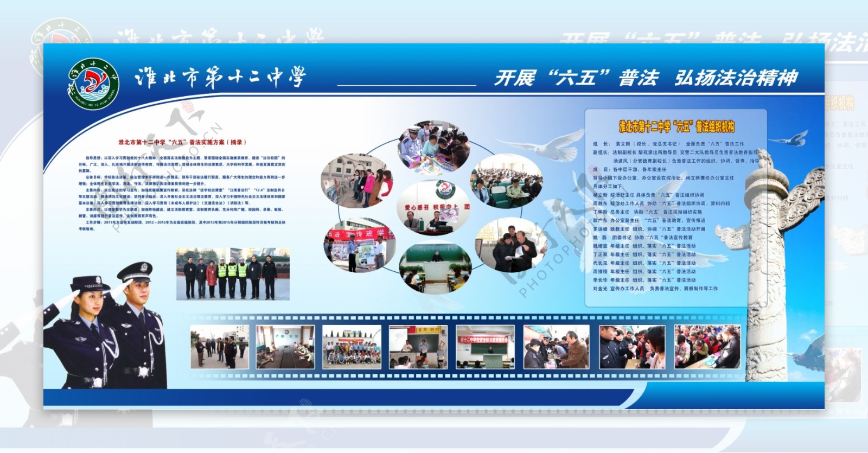Open the bottom circular photo of blackboard lecture

[x=435, y=267]
